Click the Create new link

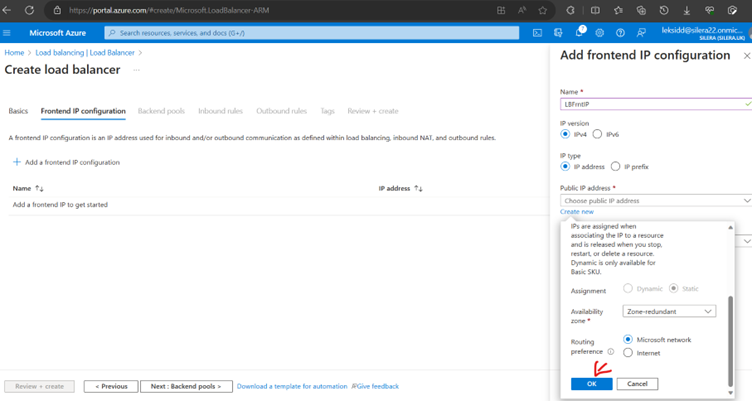tap(577, 212)
